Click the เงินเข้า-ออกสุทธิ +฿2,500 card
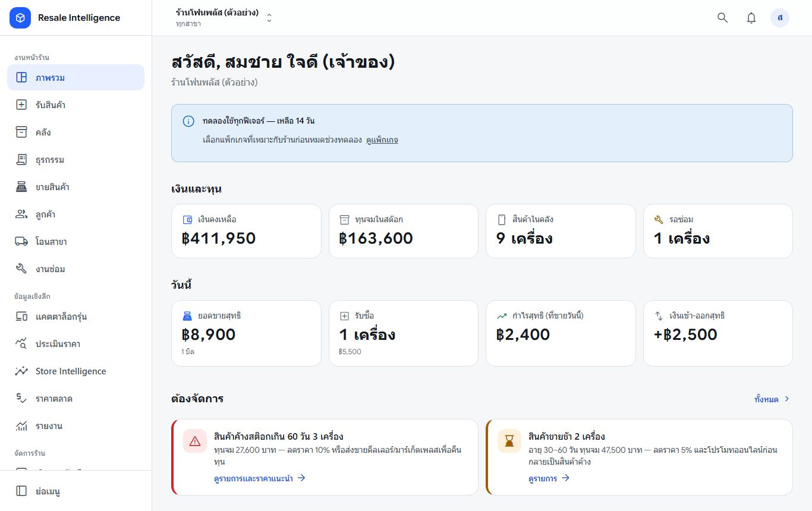This screenshot has height=511, width=812. coord(718,333)
